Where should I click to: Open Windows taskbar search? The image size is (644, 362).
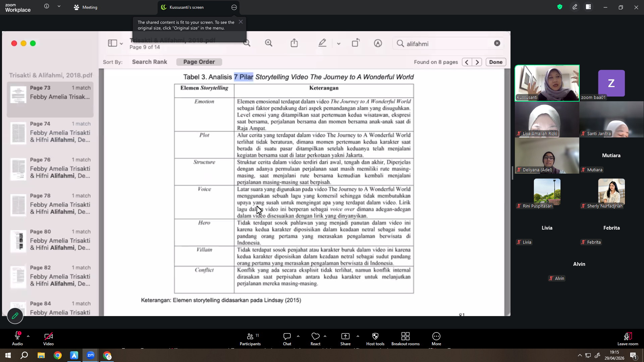[24, 355]
